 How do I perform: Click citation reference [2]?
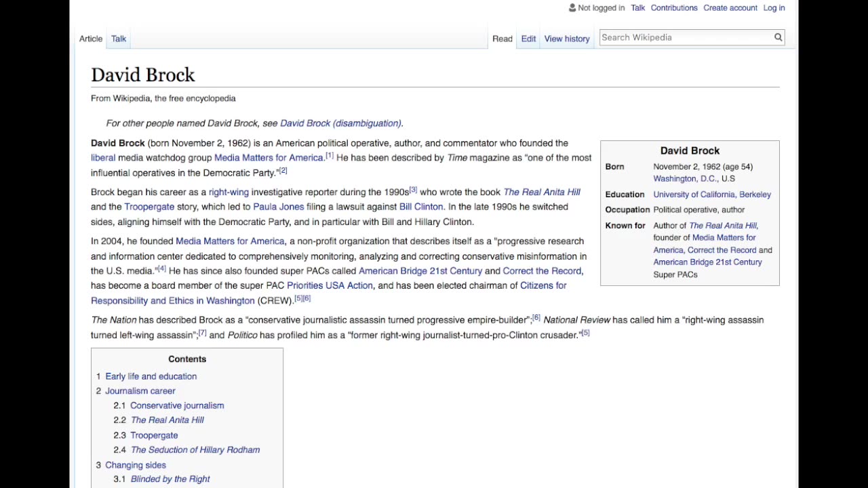[283, 171]
